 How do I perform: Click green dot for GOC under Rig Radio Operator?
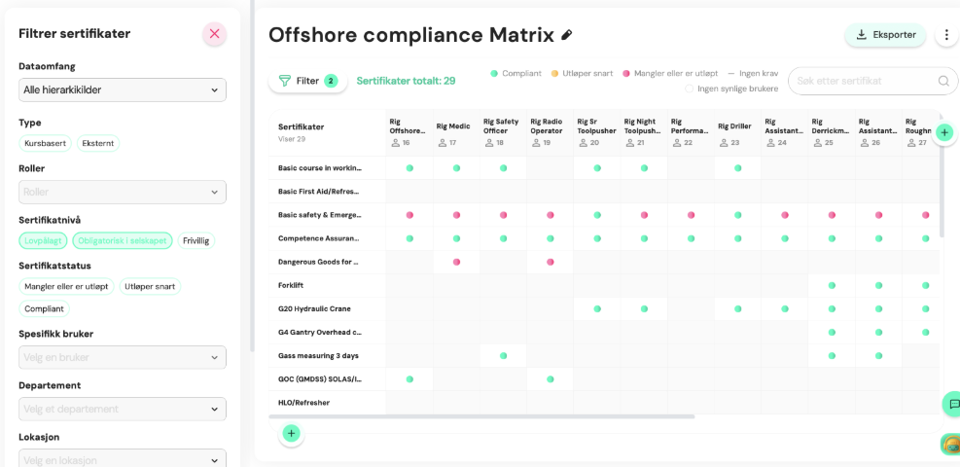tap(550, 379)
